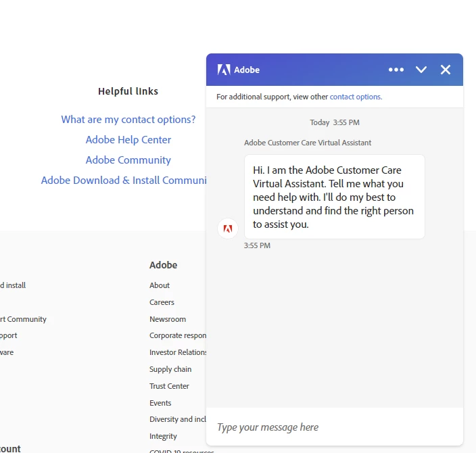Open Adobe Help Center link
Image resolution: width=476 pixels, height=453 pixels.
(x=128, y=140)
